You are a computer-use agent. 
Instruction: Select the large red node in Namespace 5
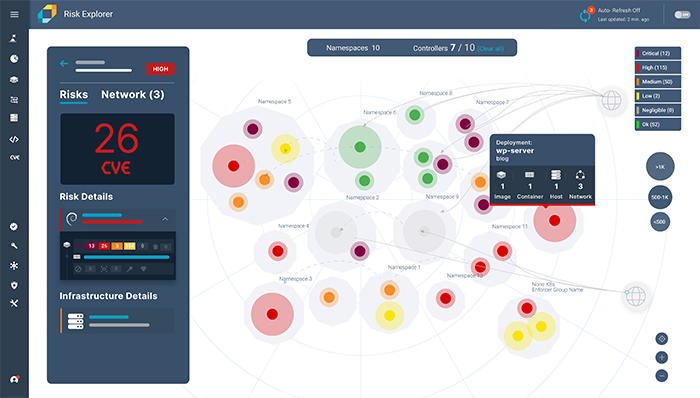pos(233,166)
